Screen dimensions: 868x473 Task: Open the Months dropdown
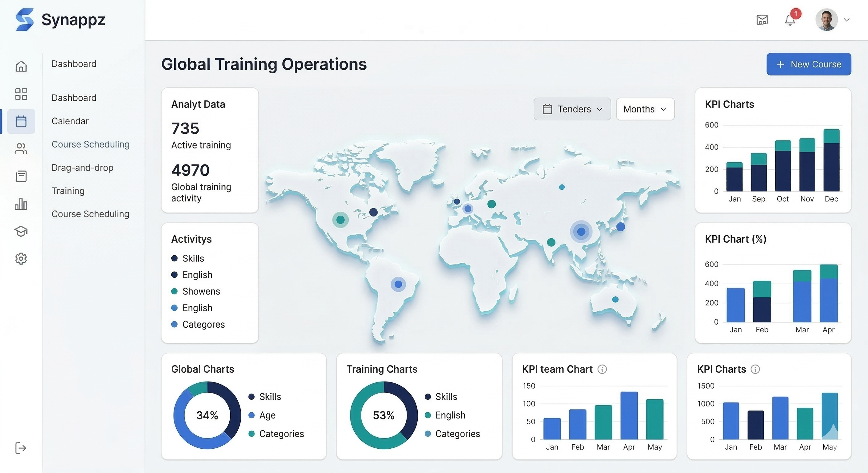click(645, 109)
